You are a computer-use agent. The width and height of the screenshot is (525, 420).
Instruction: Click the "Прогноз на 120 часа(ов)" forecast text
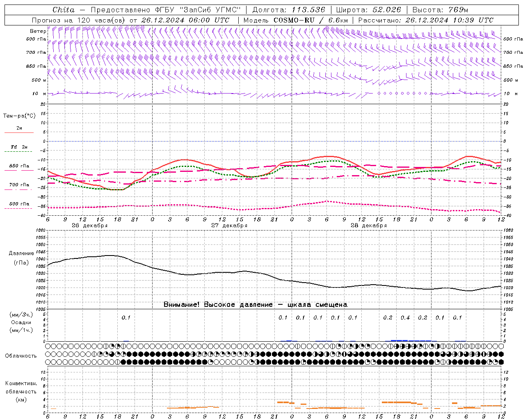(79, 20)
